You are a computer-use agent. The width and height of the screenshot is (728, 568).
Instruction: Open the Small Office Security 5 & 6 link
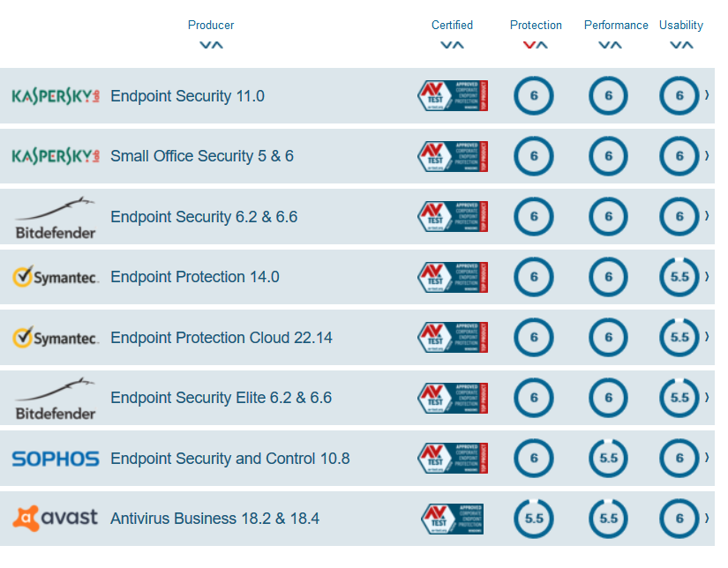[x=202, y=156]
